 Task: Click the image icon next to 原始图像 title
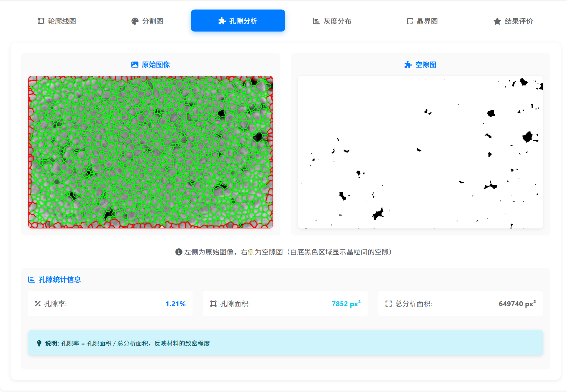(x=135, y=65)
